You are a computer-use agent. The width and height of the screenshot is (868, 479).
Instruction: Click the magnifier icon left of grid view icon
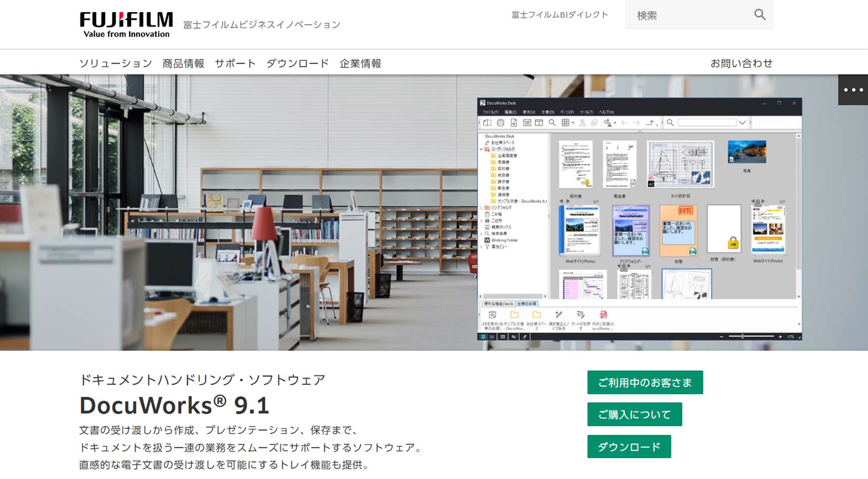click(552, 123)
